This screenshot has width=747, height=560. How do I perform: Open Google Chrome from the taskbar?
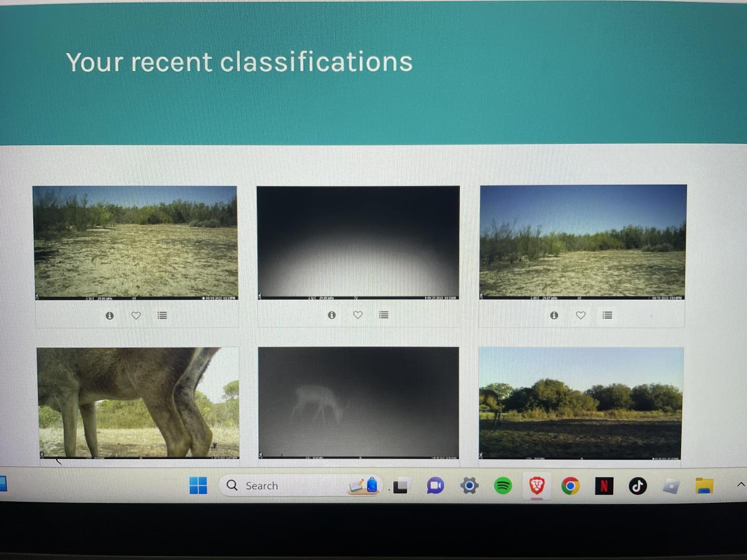tap(571, 485)
